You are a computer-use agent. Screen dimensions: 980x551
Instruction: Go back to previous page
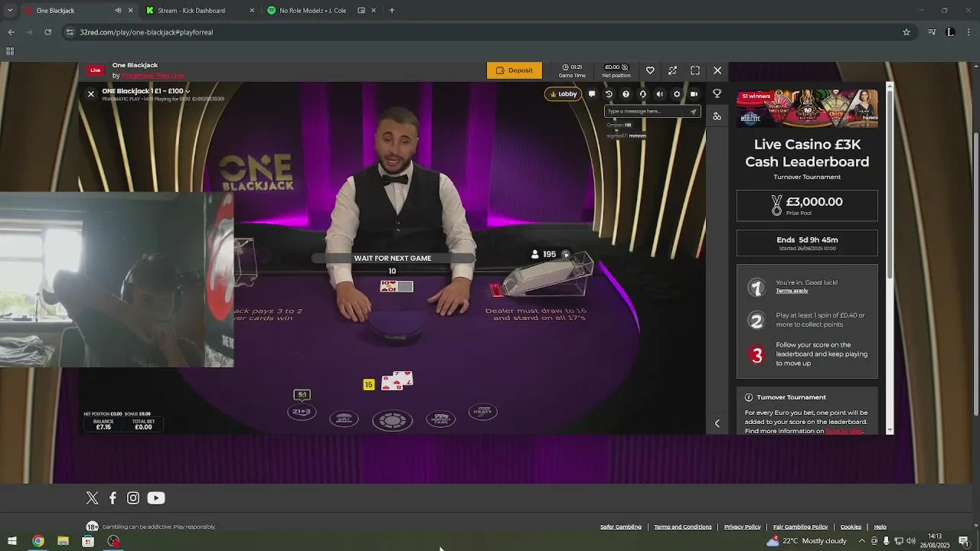point(11,32)
